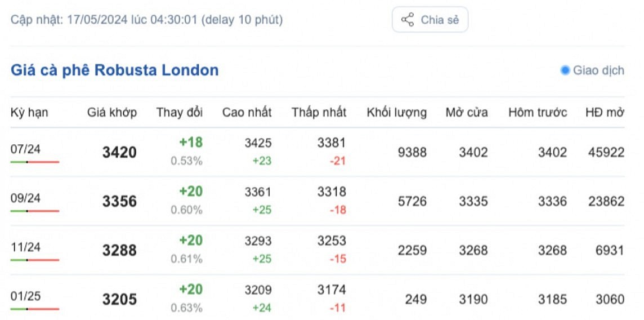
Task: Click the price range bar under 01/25
Action: click(35, 309)
